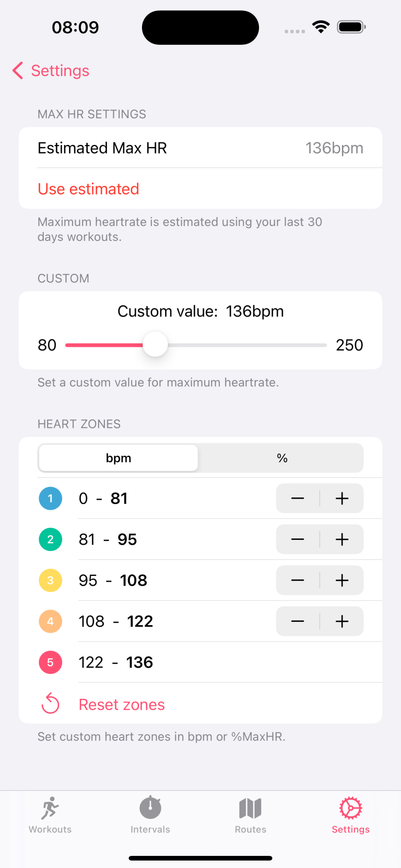
Task: Tap the back chevron to Settings
Action: point(18,71)
